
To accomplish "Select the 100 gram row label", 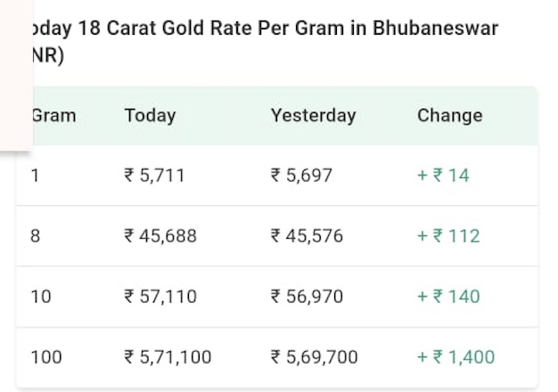I will (46, 357).
